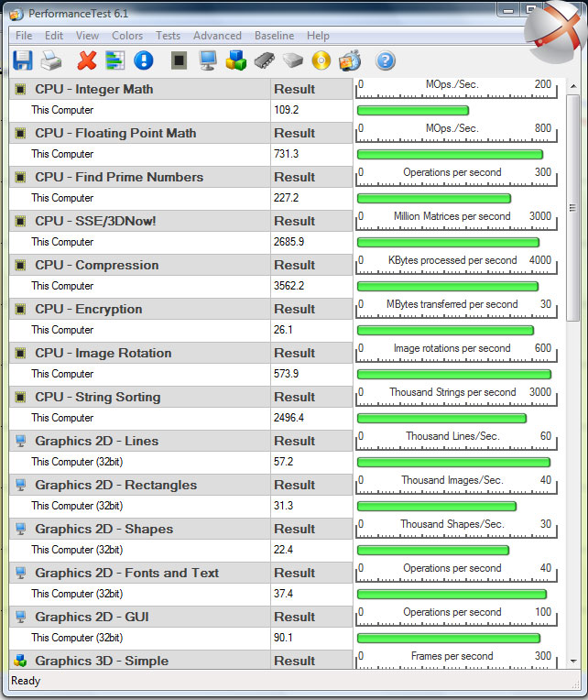This screenshot has height=700, width=588.
Task: Select the Graphics 2D - Lines header
Action: point(180,441)
